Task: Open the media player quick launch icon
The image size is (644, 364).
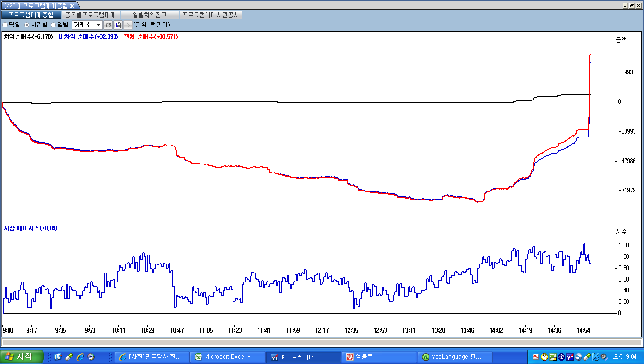Action: click(x=91, y=356)
